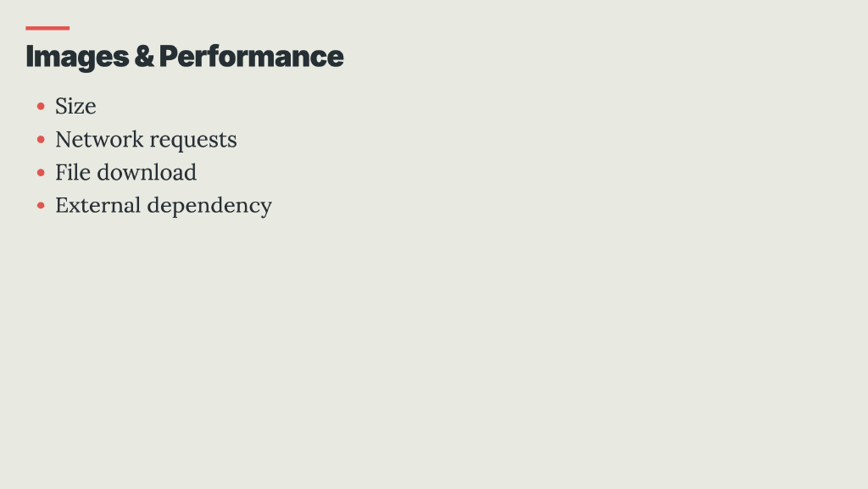Click the red accent bar above the title
The height and width of the screenshot is (489, 868).
pos(47,28)
